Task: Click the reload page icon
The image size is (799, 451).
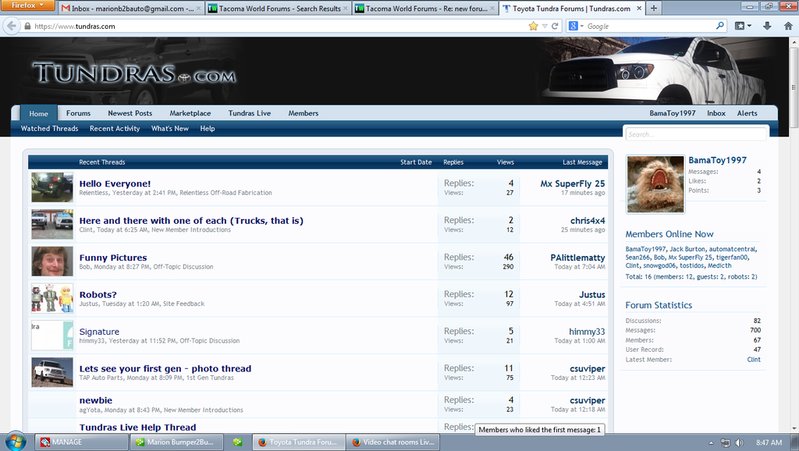Action: pyautogui.click(x=555, y=26)
